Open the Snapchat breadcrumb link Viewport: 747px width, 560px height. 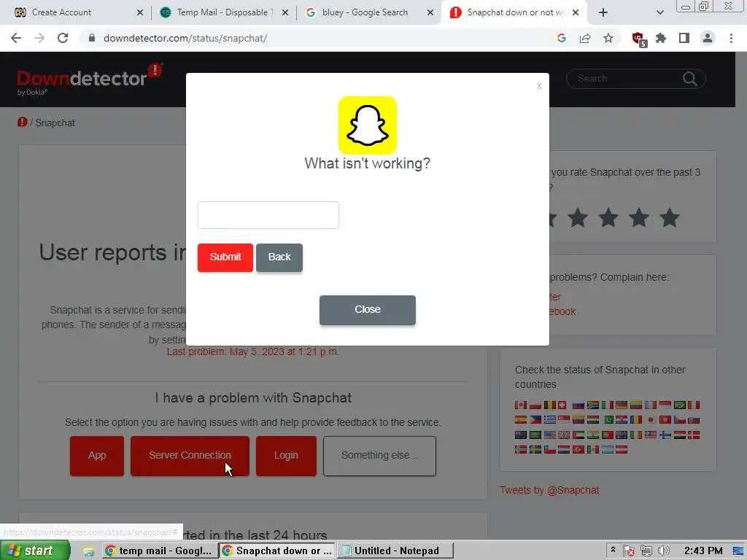(x=55, y=122)
